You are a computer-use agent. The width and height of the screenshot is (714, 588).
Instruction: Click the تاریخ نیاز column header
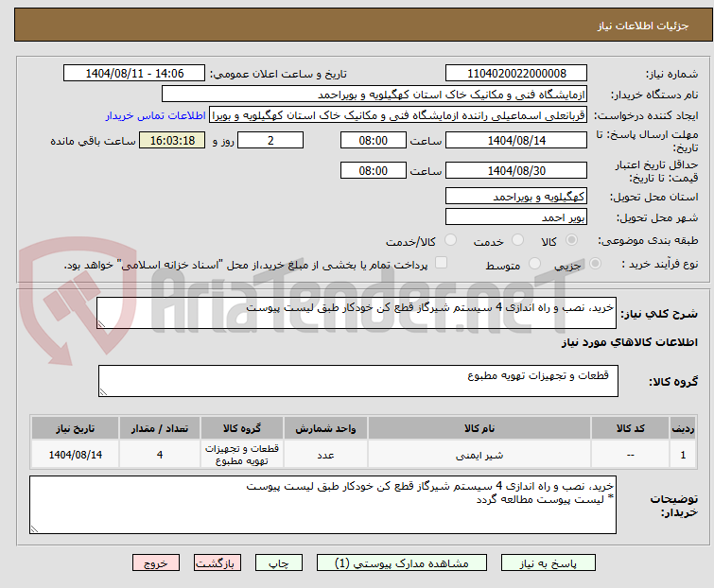pyautogui.click(x=75, y=428)
